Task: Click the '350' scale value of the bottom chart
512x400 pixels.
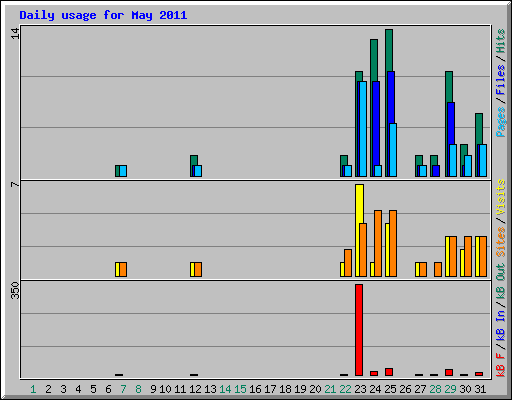Action: [x=15, y=290]
